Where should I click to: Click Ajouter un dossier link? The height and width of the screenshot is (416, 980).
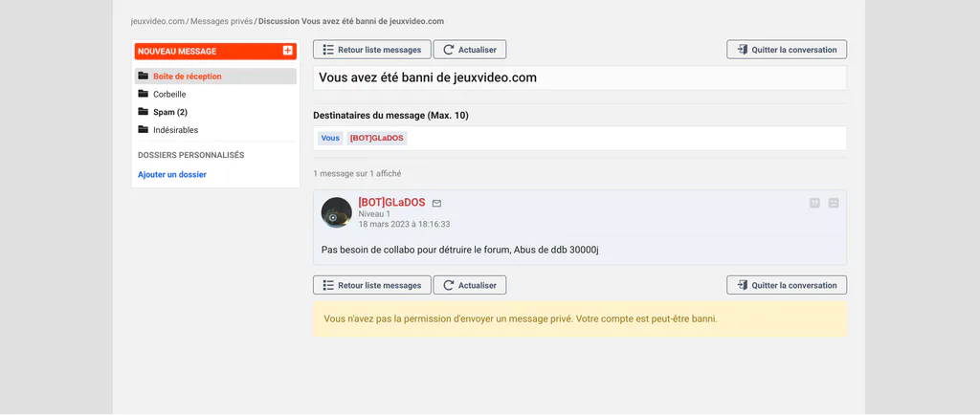172,175
